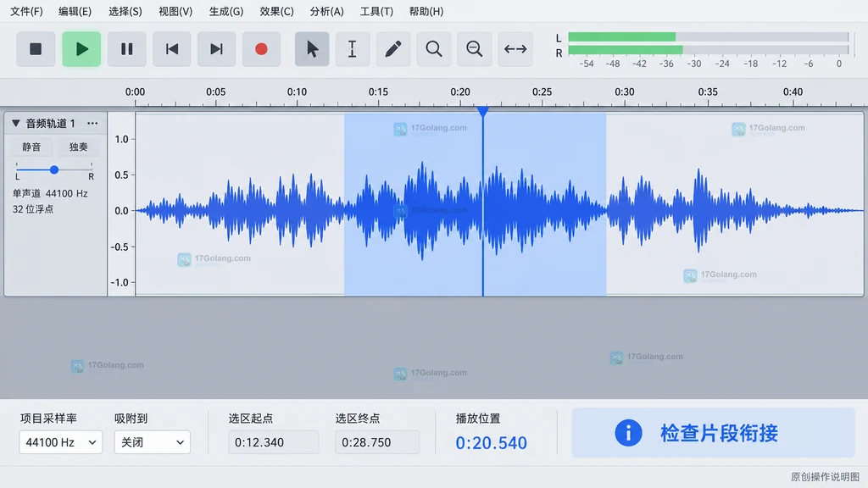Select the zoom in magnifier tool
This screenshot has width=868, height=488.
[434, 49]
